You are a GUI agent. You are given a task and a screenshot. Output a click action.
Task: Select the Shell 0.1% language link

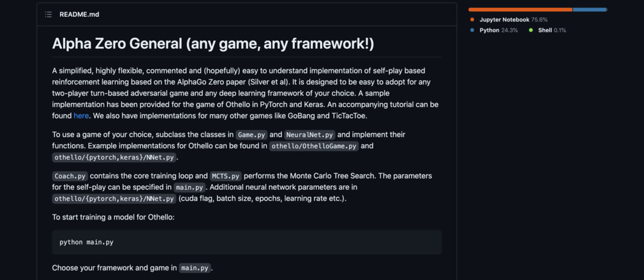click(x=552, y=30)
